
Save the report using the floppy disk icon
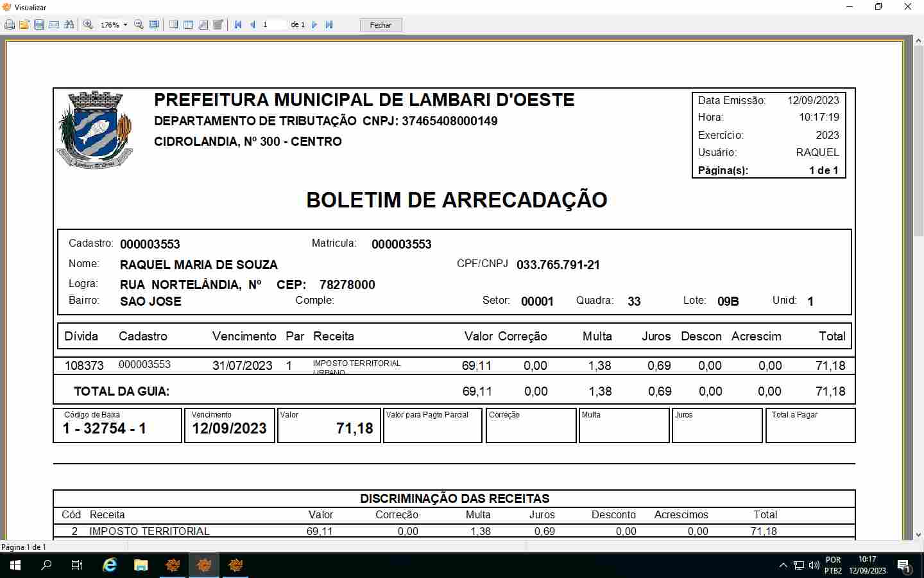point(39,25)
